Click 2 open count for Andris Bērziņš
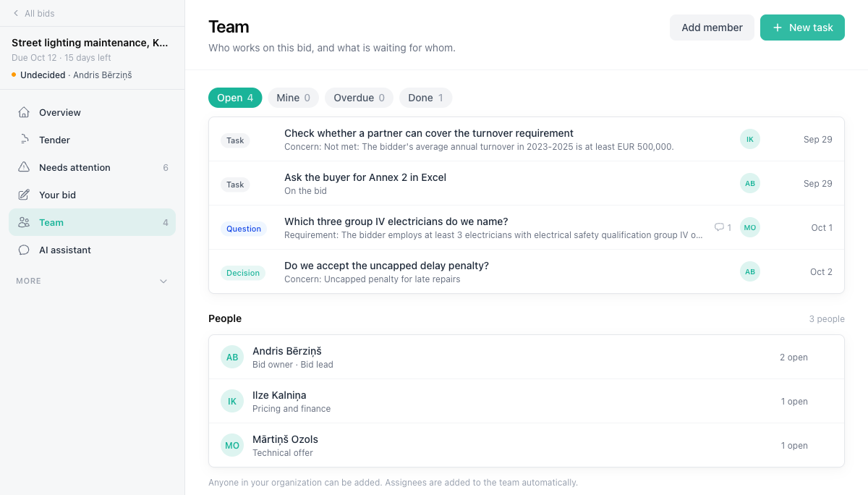The height and width of the screenshot is (495, 868). pos(793,357)
